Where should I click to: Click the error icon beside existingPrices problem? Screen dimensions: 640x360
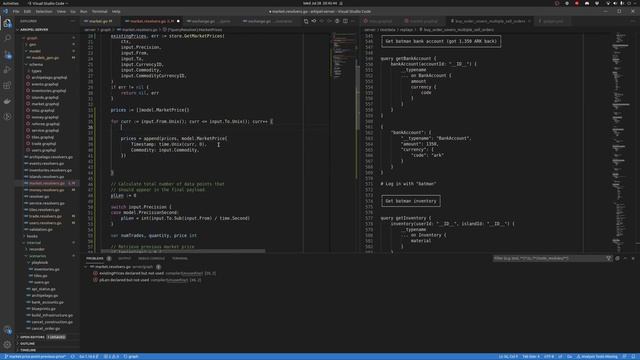click(x=96, y=273)
